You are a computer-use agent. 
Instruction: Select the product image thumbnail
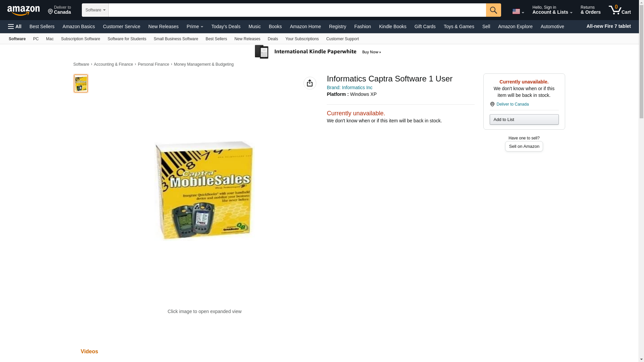pyautogui.click(x=81, y=83)
